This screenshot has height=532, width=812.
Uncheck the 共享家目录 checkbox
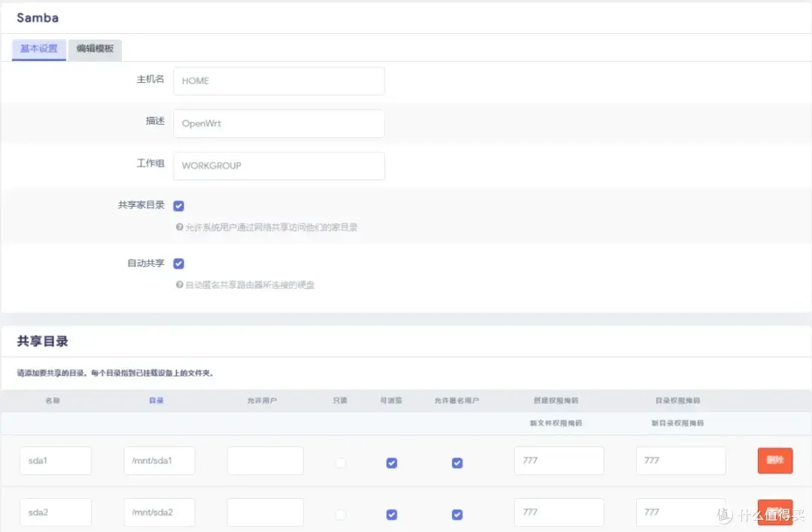coord(179,205)
